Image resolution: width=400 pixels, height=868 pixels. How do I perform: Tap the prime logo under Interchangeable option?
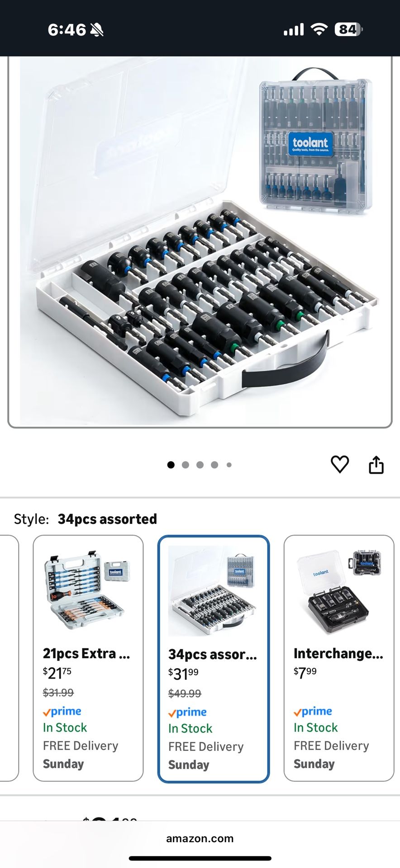pyautogui.click(x=313, y=712)
